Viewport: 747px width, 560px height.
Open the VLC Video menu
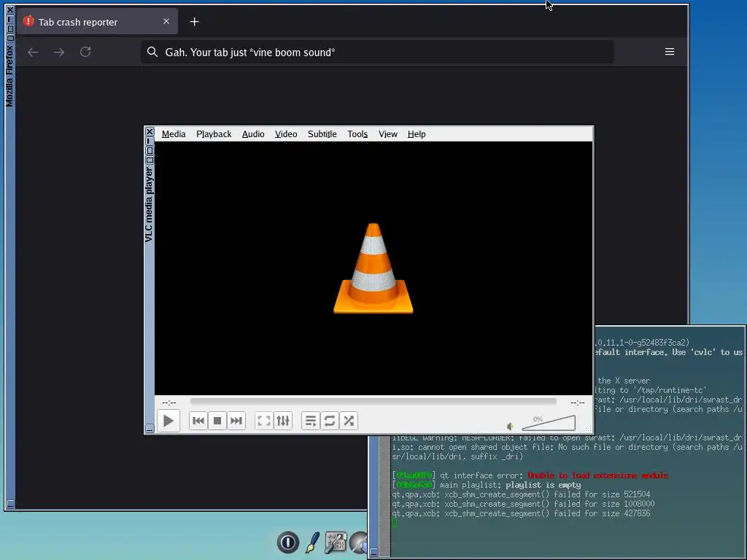[286, 134]
